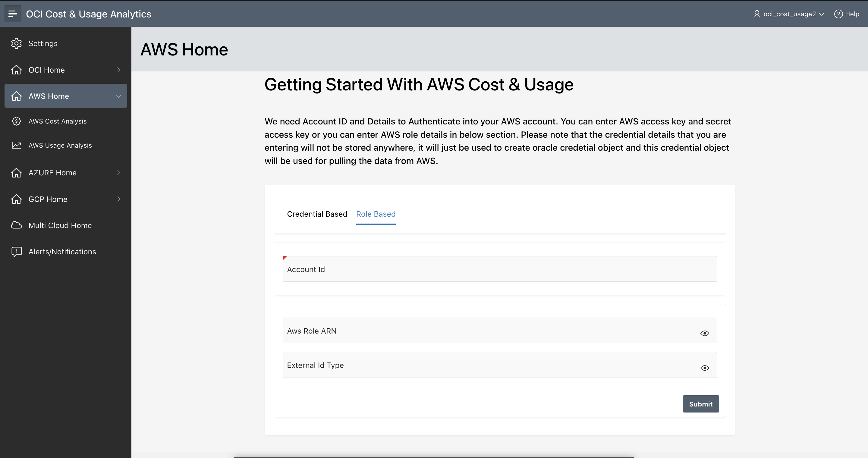Image resolution: width=868 pixels, height=458 pixels.
Task: Select the Role Based tab
Action: coord(376,214)
